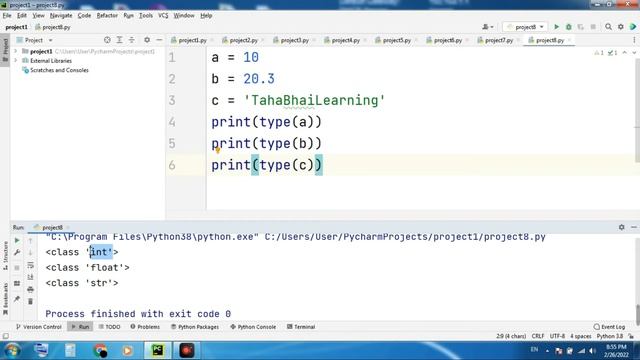
Task: Toggle the Project sidebar tool window button
Action: pyautogui.click(x=5, y=49)
